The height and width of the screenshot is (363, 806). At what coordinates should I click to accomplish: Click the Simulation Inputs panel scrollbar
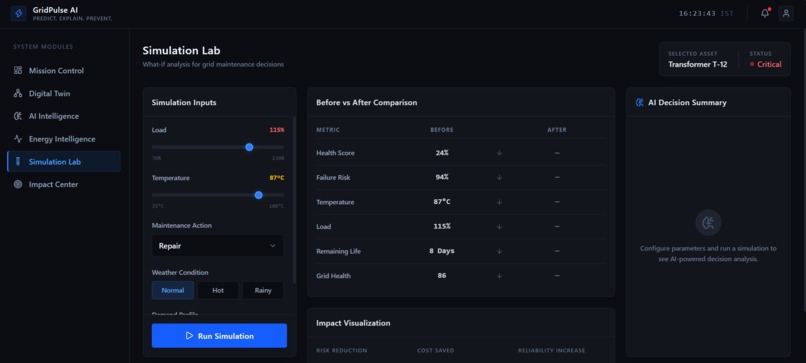point(294,199)
